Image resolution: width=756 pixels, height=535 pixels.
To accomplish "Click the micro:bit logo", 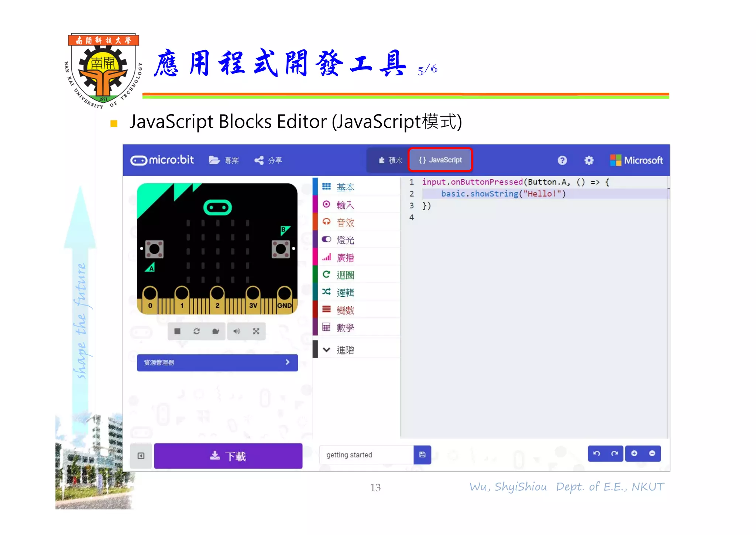I will [x=162, y=160].
